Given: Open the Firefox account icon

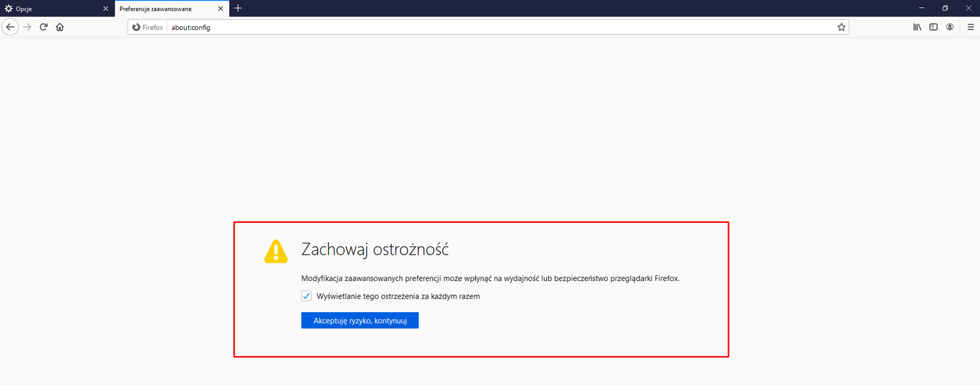Looking at the screenshot, I should click(x=950, y=27).
